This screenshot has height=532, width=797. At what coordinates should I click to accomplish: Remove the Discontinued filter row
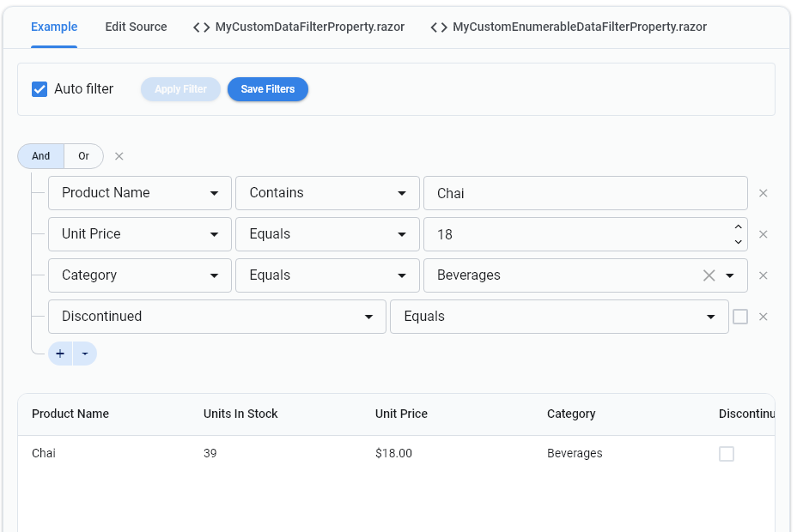tap(763, 316)
